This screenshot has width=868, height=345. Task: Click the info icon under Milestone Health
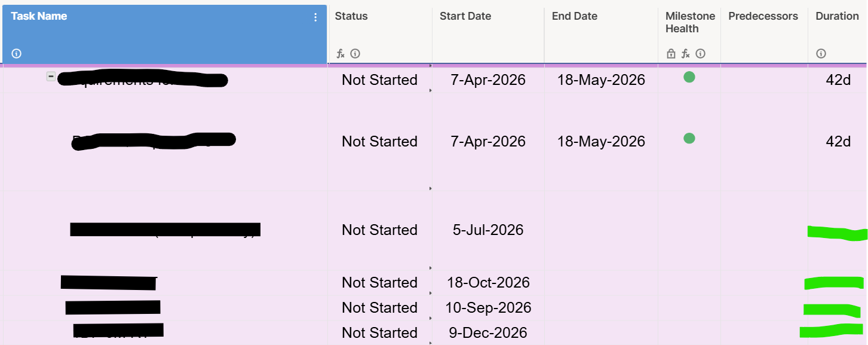coord(701,54)
